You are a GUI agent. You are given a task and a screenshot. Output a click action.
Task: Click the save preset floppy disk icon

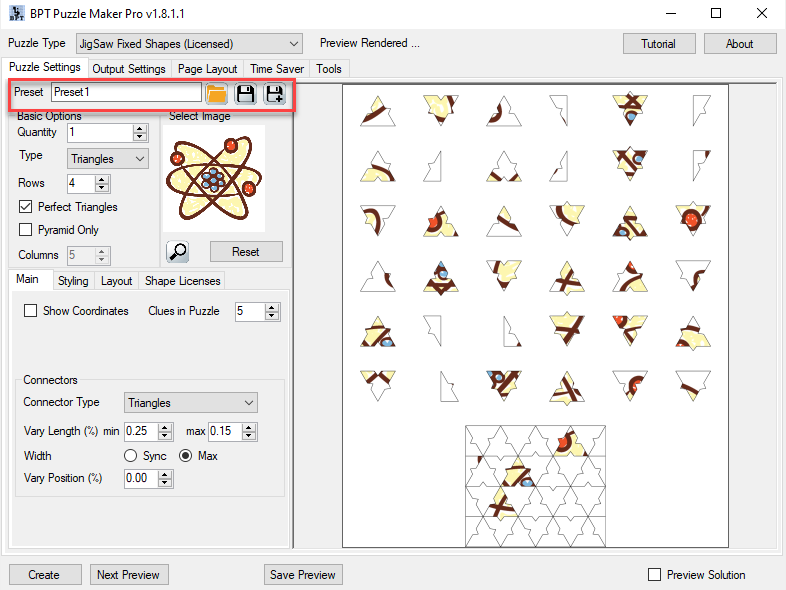pos(245,93)
